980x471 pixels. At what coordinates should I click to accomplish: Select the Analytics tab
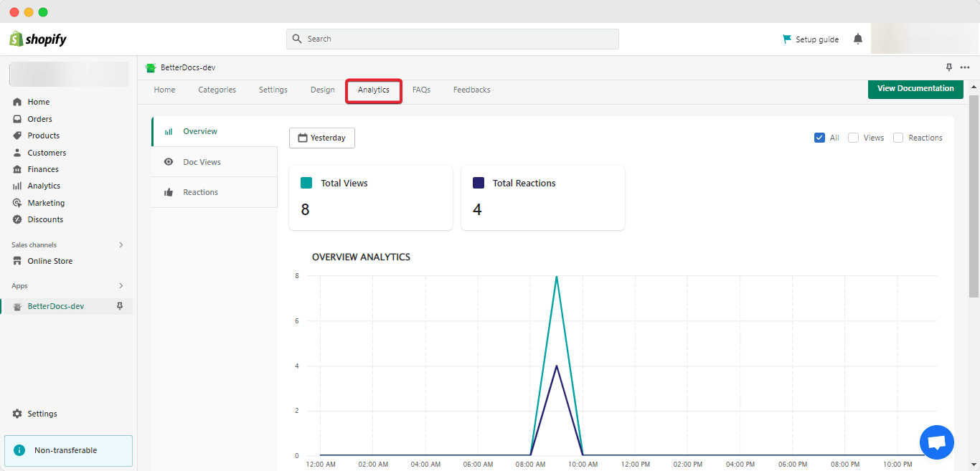pos(374,90)
